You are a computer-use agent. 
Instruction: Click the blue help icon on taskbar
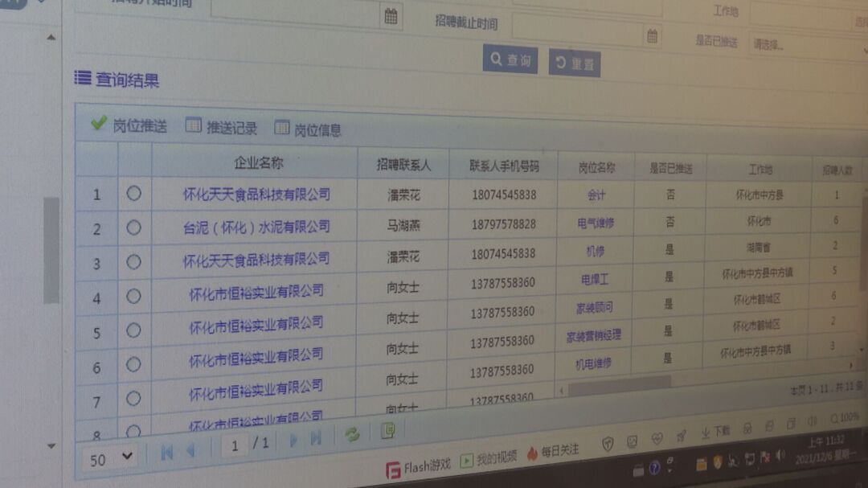[x=654, y=469]
